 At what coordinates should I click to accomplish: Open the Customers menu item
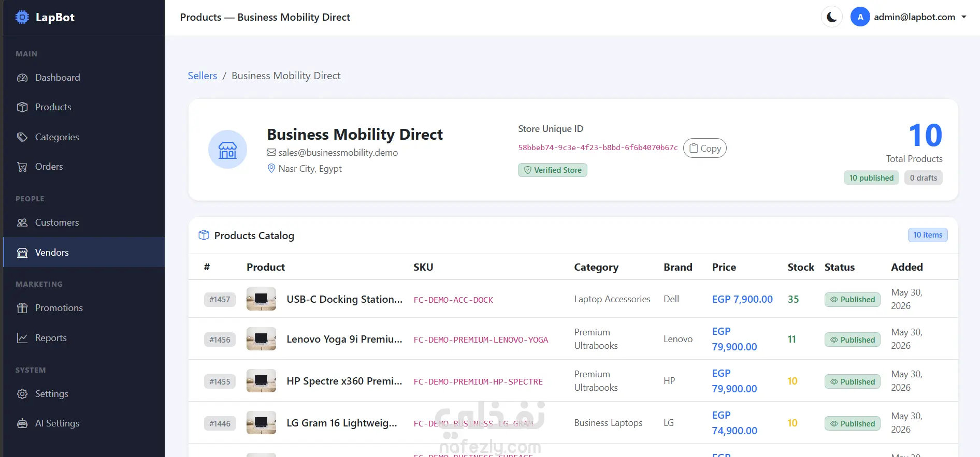[x=84, y=223]
